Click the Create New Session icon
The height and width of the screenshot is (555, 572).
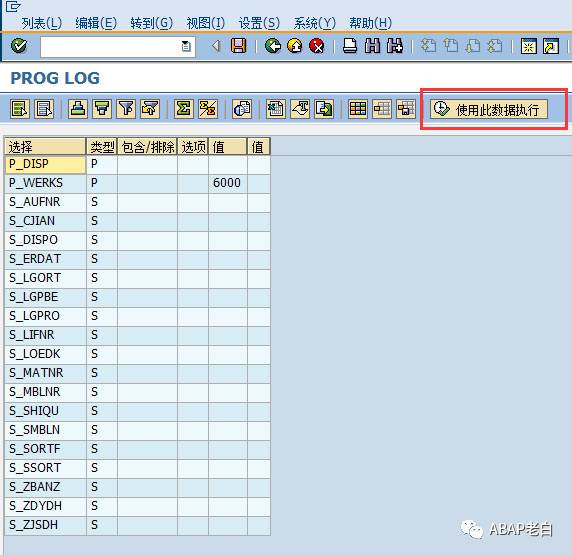[x=528, y=46]
